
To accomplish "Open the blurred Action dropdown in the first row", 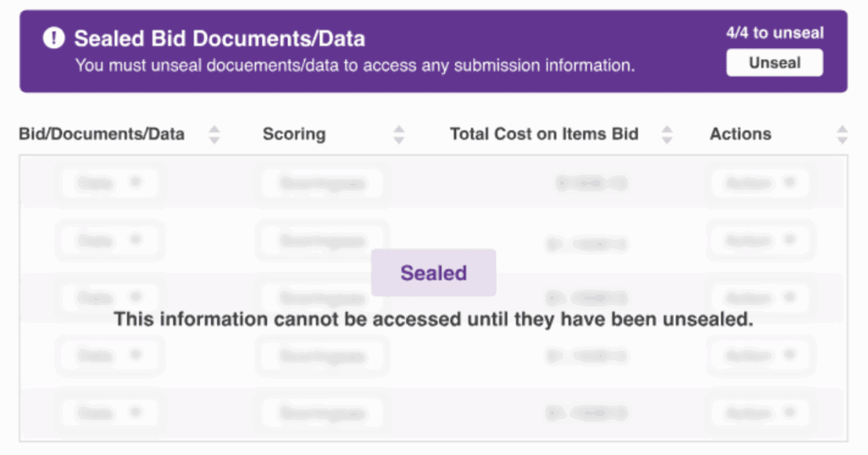I will point(760,182).
